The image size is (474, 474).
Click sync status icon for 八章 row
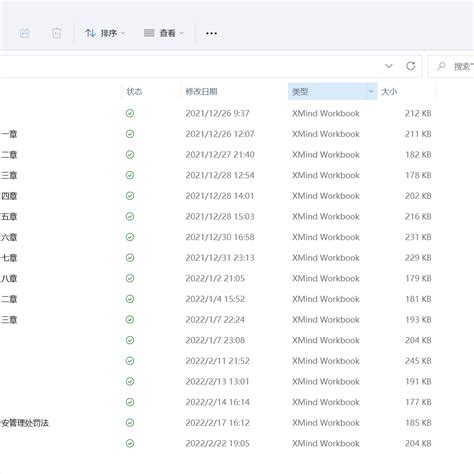pyautogui.click(x=130, y=278)
